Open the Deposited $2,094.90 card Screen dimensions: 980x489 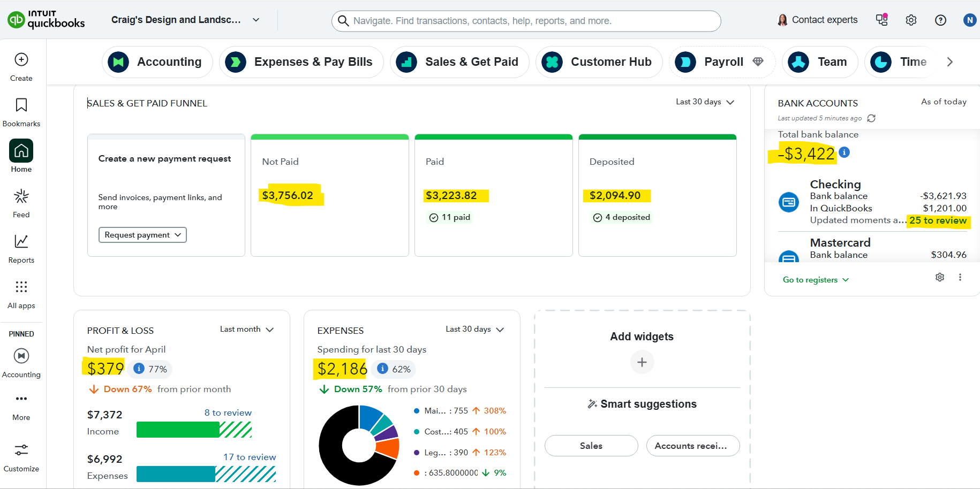click(658, 195)
